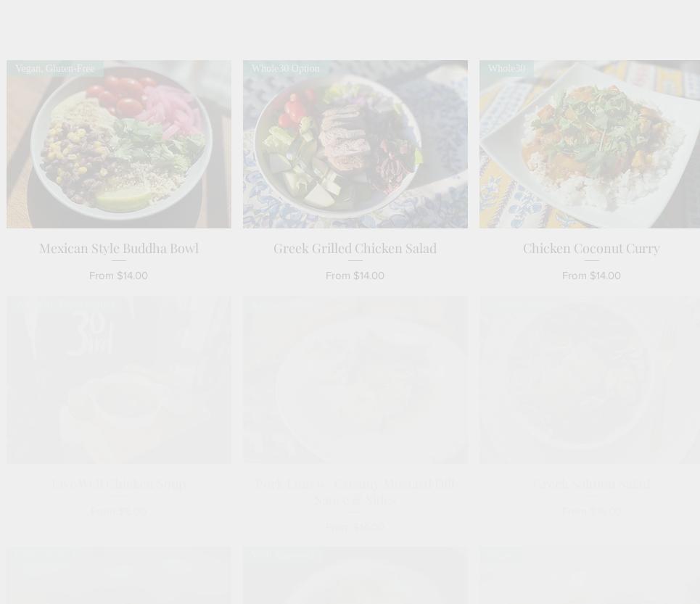Viewport: 700px width, 604px height.
Task: Click the price under Greek Salmon Salad
Action: pyautogui.click(x=591, y=511)
